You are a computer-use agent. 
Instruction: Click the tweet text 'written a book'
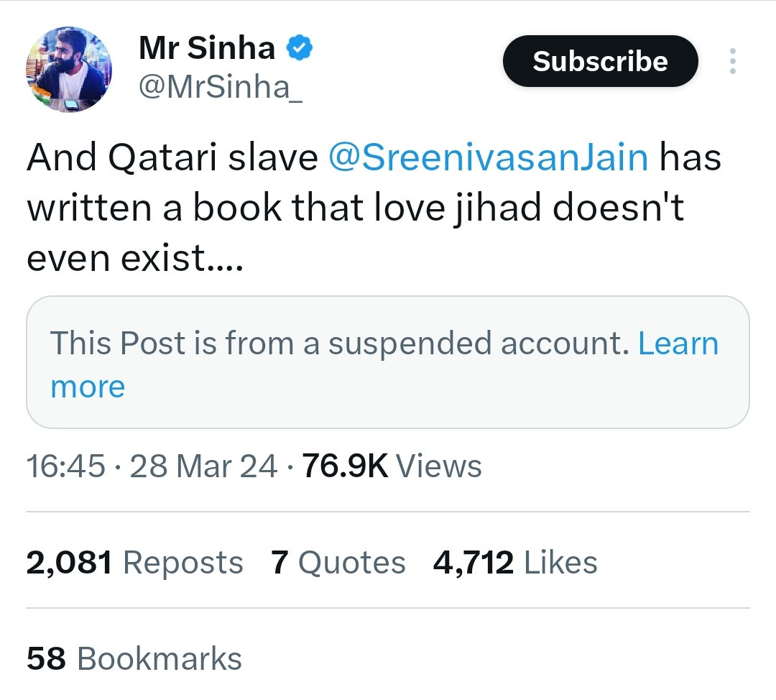point(154,207)
